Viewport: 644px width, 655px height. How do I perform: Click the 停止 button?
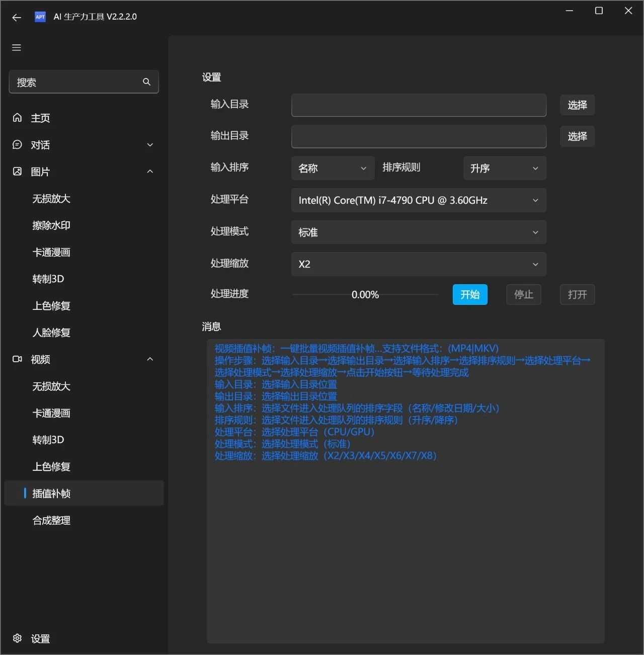[x=524, y=295]
